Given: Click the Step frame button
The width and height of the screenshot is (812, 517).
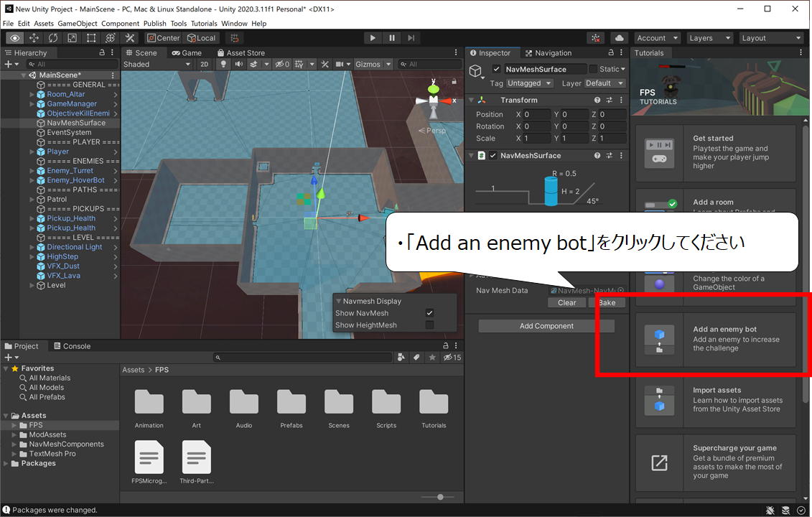Looking at the screenshot, I should pyautogui.click(x=411, y=38).
